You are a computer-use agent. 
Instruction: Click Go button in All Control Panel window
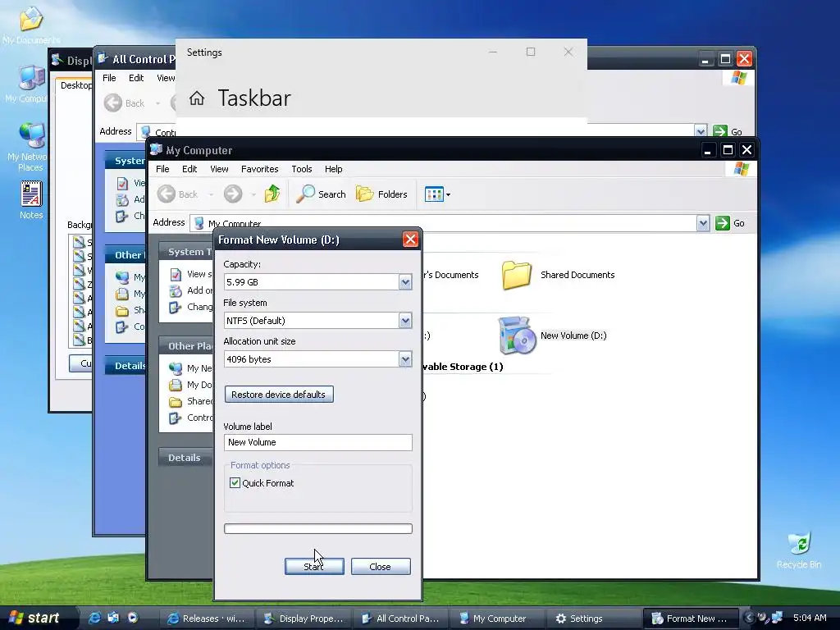point(728,132)
